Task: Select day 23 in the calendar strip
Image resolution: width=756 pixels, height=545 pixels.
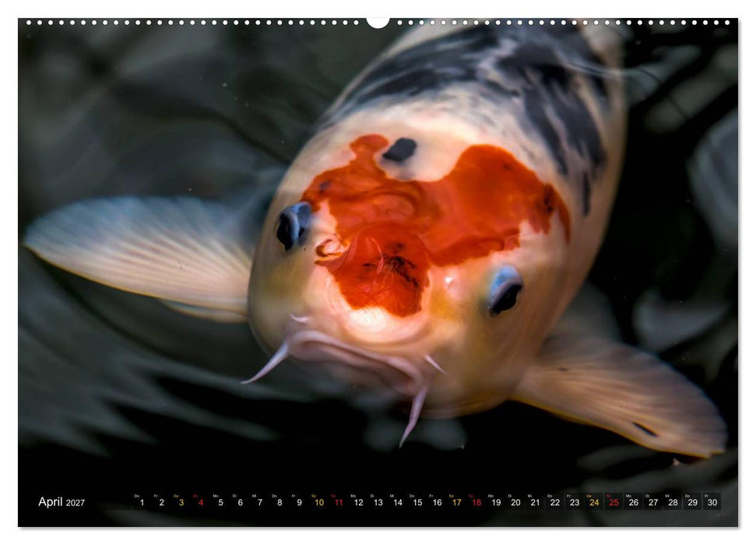Action: point(575,501)
